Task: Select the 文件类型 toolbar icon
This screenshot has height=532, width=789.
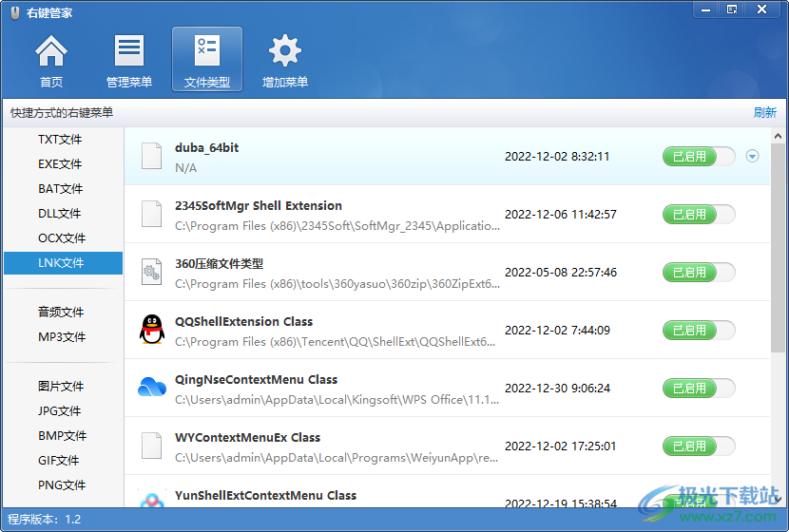Action: pyautogui.click(x=207, y=59)
